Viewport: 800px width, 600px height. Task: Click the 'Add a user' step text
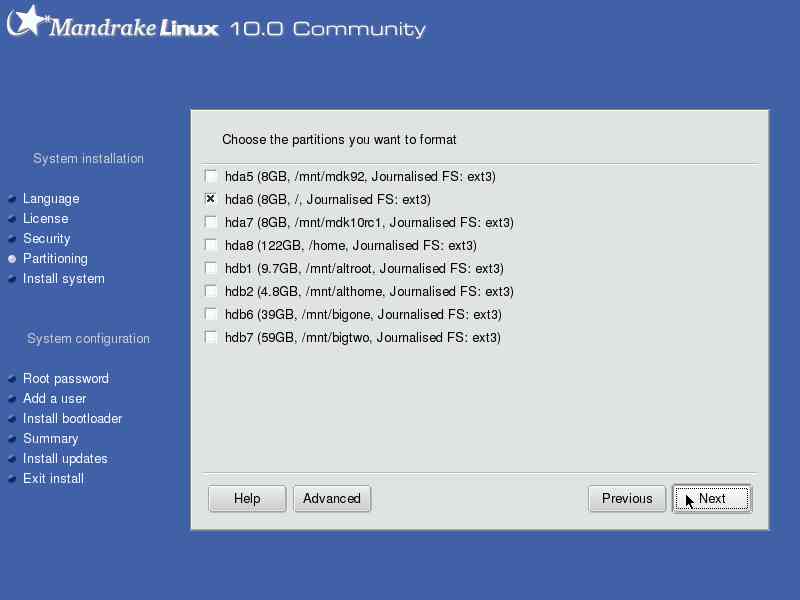point(55,398)
